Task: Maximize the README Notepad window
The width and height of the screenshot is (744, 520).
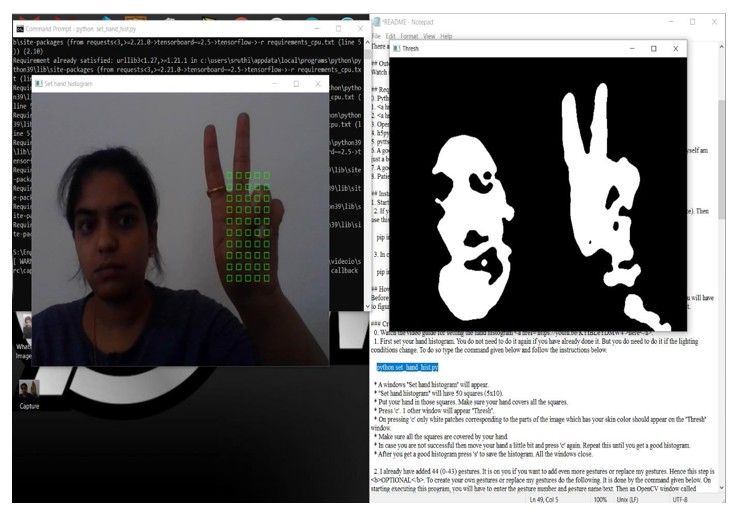Action: [692, 22]
